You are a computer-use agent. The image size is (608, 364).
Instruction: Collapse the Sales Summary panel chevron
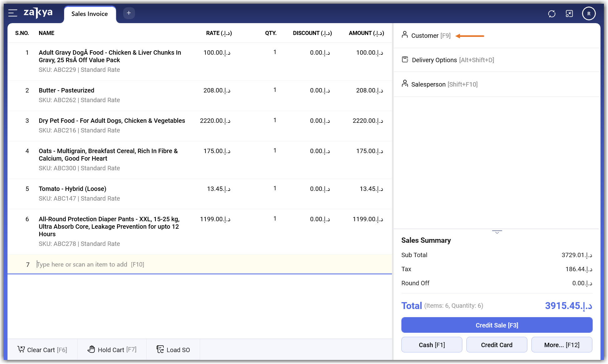(x=497, y=232)
